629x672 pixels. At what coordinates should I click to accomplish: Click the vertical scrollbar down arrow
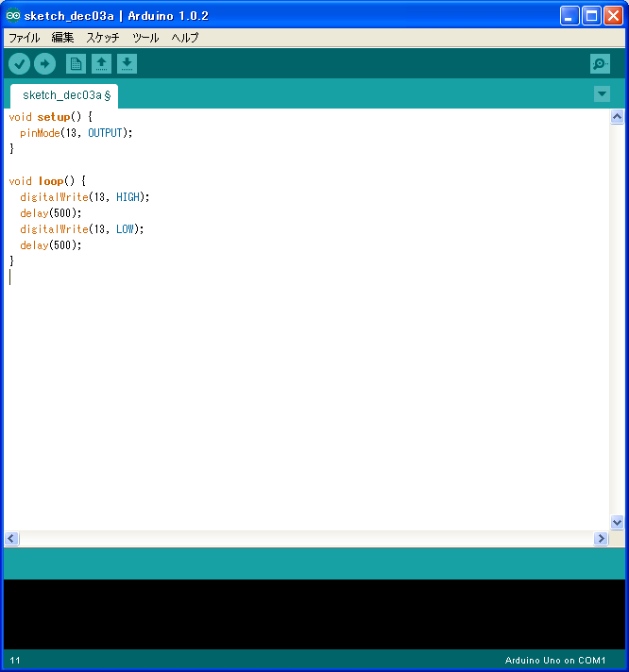point(617,522)
